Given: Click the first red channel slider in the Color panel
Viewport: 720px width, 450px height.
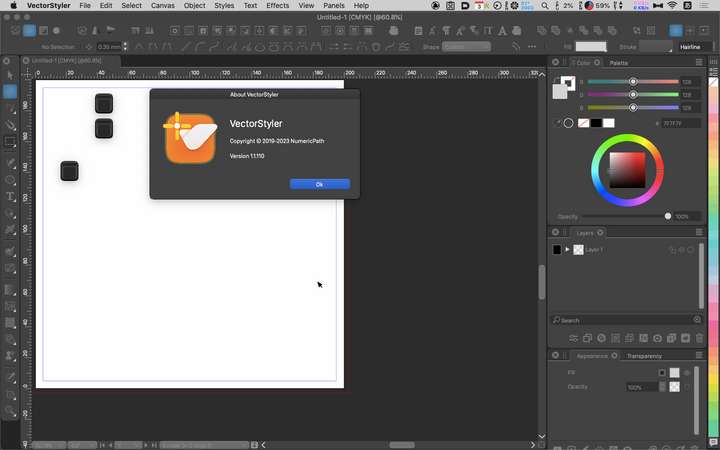Looking at the screenshot, I should [633, 81].
